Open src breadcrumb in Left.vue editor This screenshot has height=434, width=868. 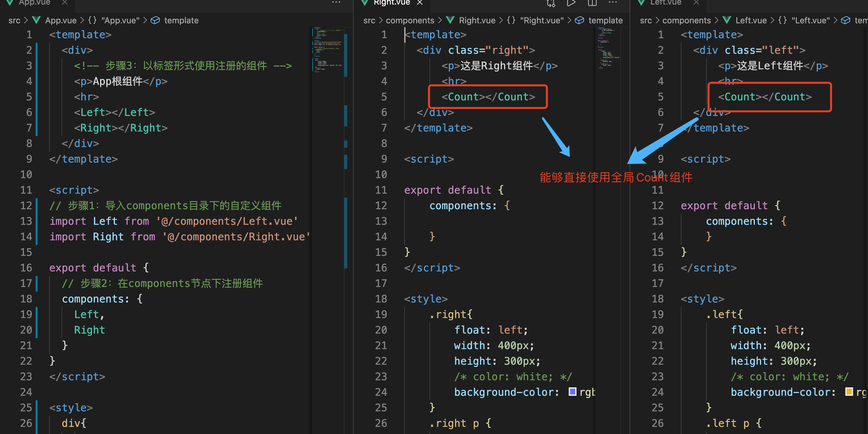646,20
